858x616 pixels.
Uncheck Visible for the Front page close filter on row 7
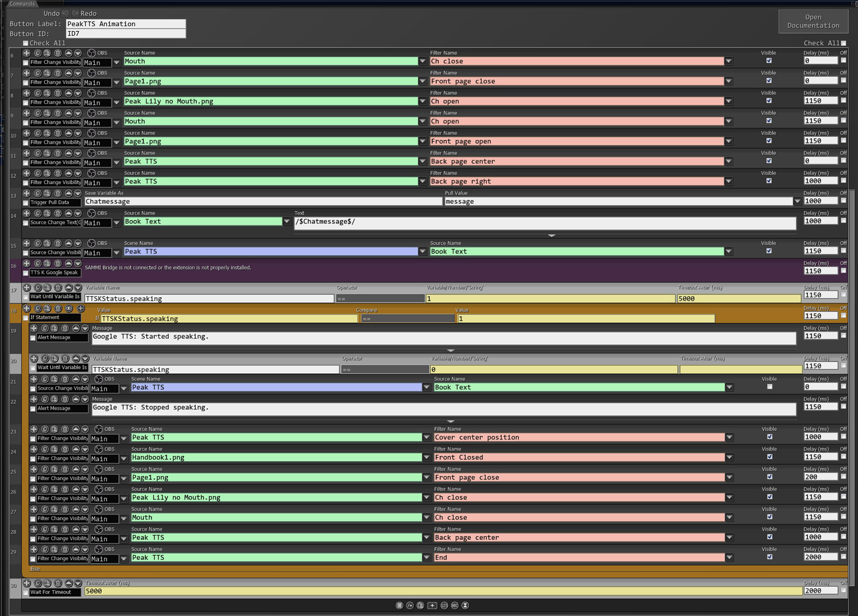point(769,81)
